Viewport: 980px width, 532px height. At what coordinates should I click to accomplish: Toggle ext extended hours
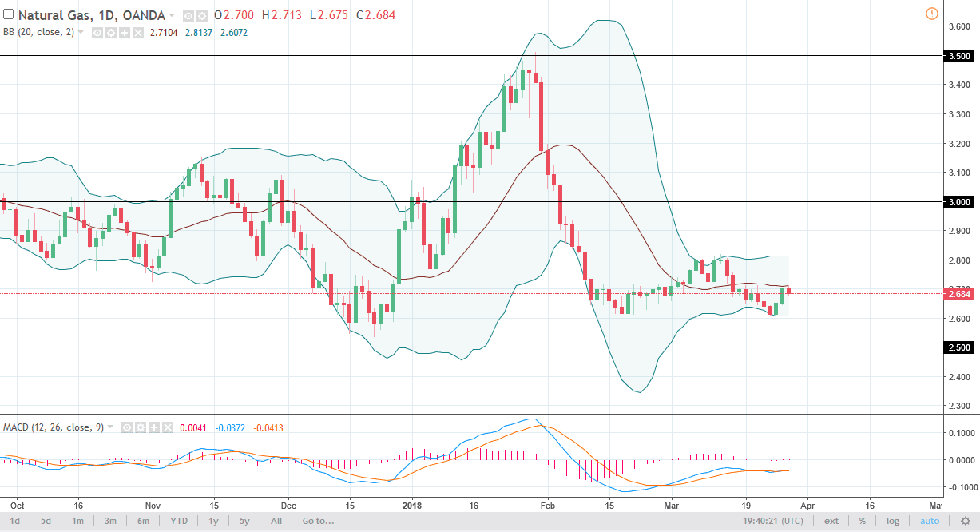[x=831, y=521]
